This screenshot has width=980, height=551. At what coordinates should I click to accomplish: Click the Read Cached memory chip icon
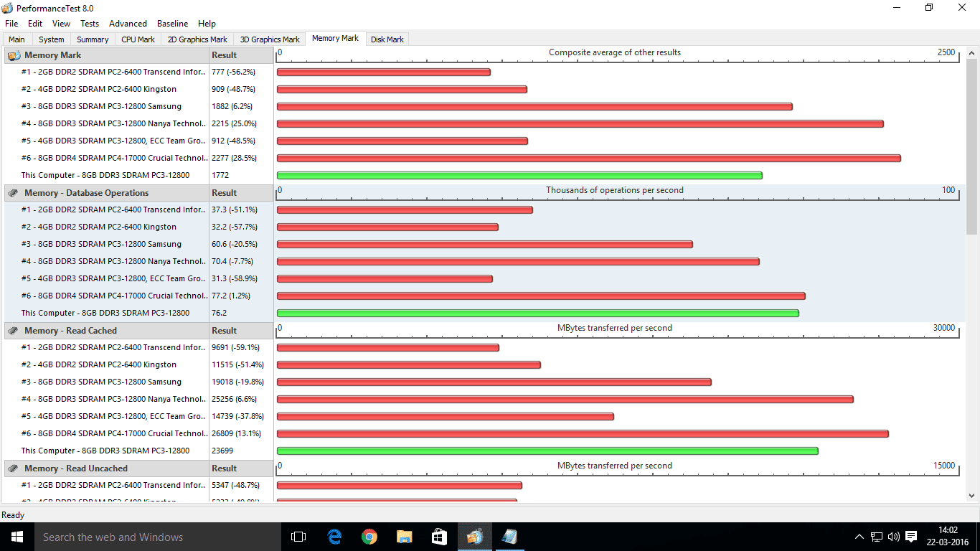[x=14, y=331]
